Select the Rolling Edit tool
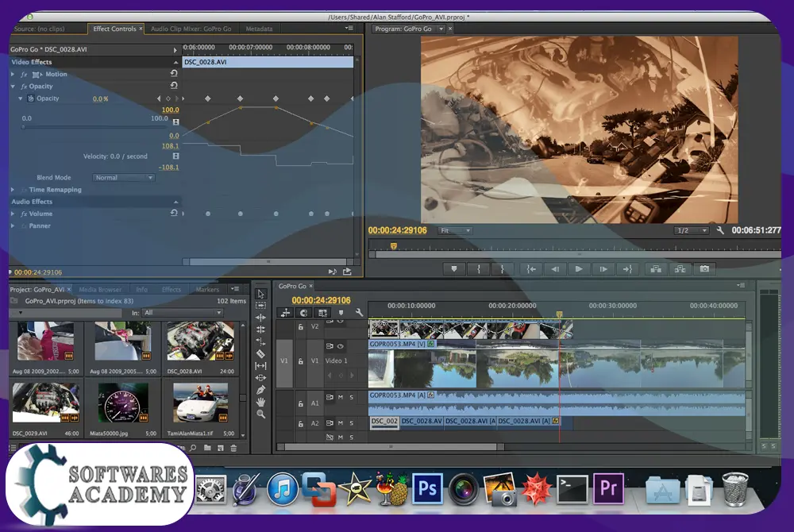This screenshot has width=794, height=532. pyautogui.click(x=260, y=330)
